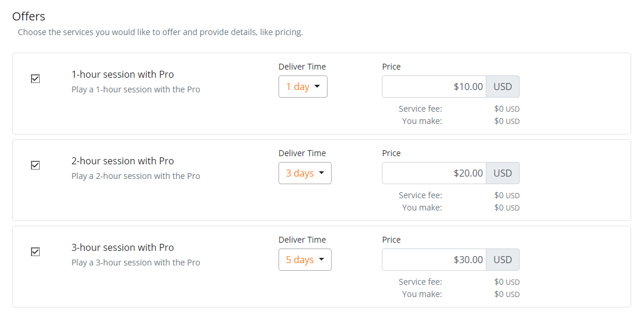
Task: Edit the $20.00 price input field
Action: (434, 173)
